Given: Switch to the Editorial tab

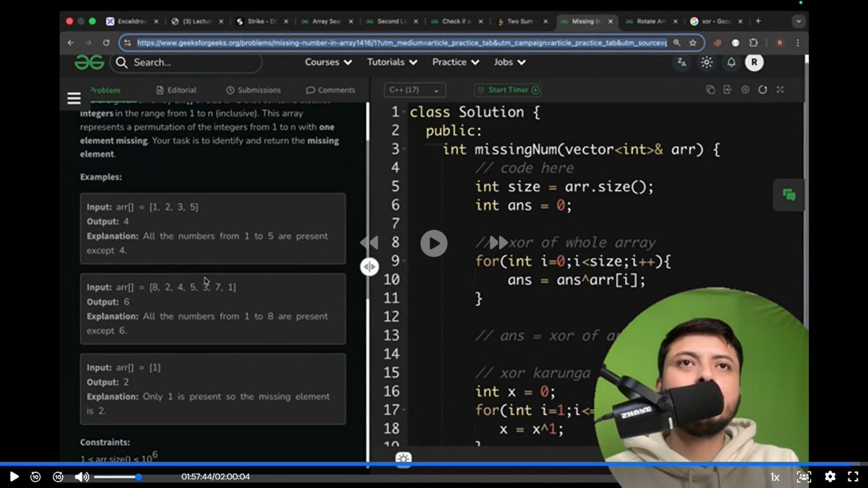Looking at the screenshot, I should coord(176,90).
